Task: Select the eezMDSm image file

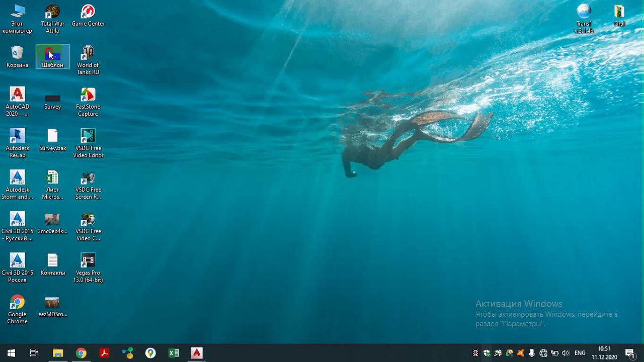Action: coord(52,306)
